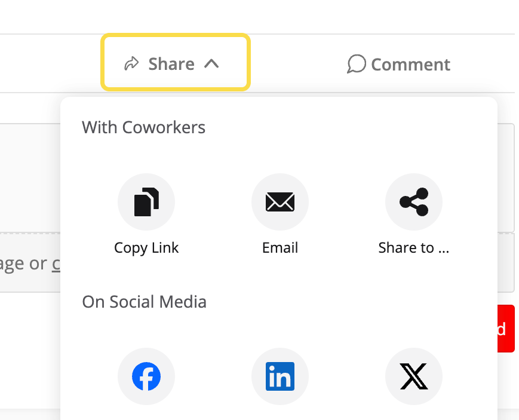Screen dimensions: 519x420
Task: Click the Copy Link documents icon
Action: pyautogui.click(x=146, y=202)
